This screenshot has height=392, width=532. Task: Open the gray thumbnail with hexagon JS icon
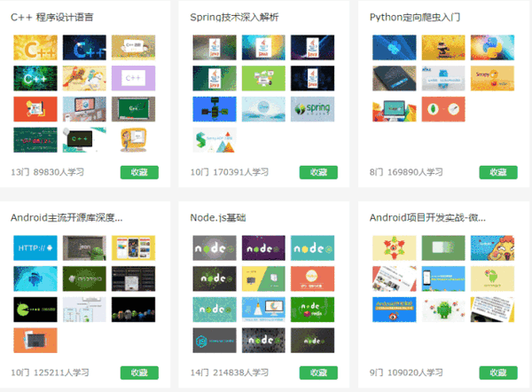click(x=215, y=341)
